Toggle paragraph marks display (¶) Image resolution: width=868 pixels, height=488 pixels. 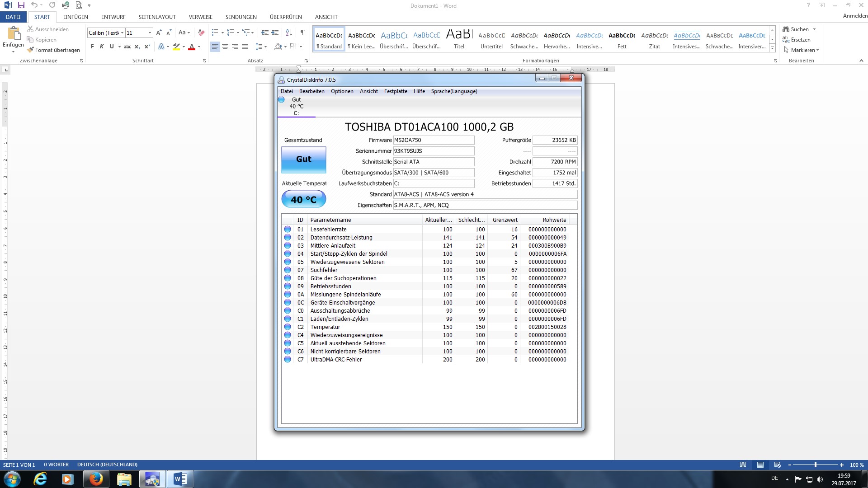303,33
